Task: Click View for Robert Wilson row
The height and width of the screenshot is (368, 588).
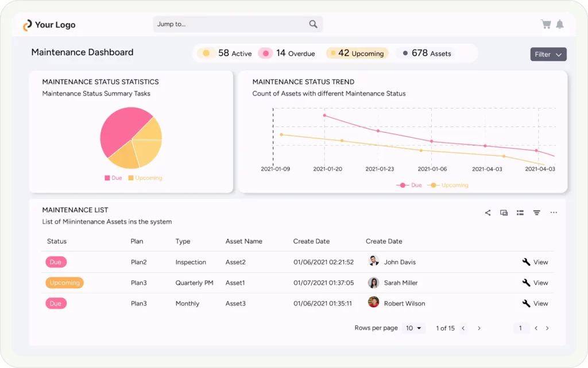Action: pyautogui.click(x=540, y=303)
